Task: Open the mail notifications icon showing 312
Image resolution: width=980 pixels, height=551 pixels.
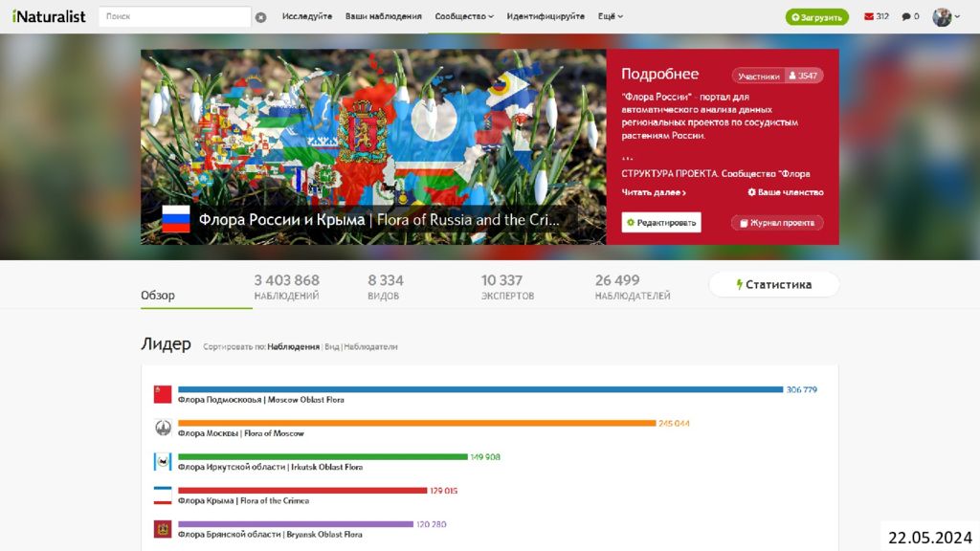Action: click(x=877, y=16)
